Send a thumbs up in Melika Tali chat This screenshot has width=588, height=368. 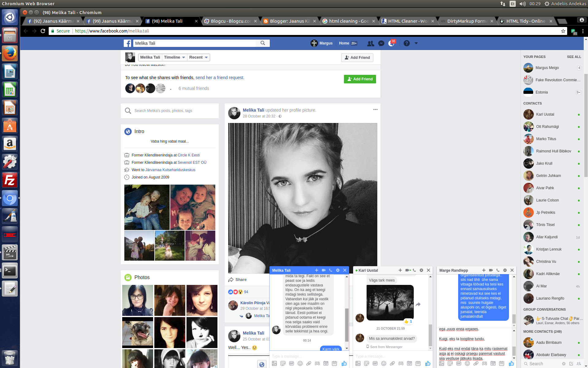point(344,363)
